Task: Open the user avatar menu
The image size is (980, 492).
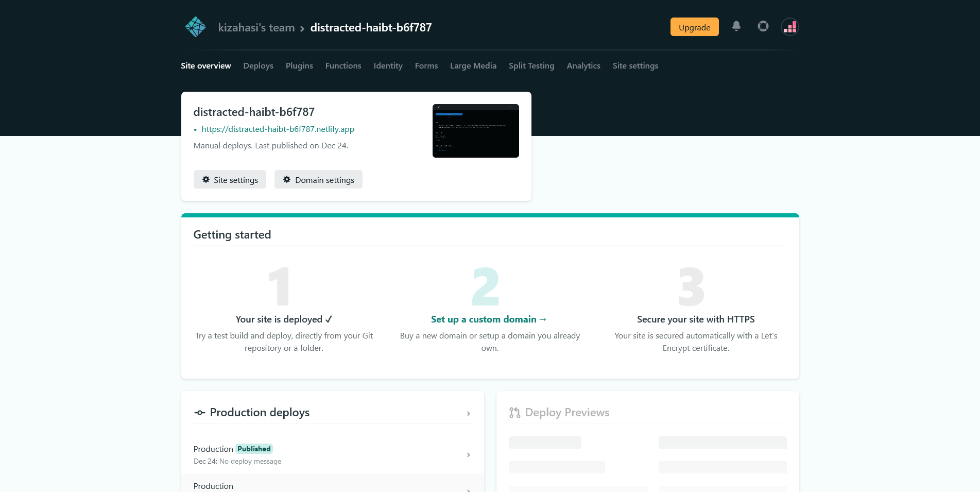Action: pyautogui.click(x=789, y=26)
